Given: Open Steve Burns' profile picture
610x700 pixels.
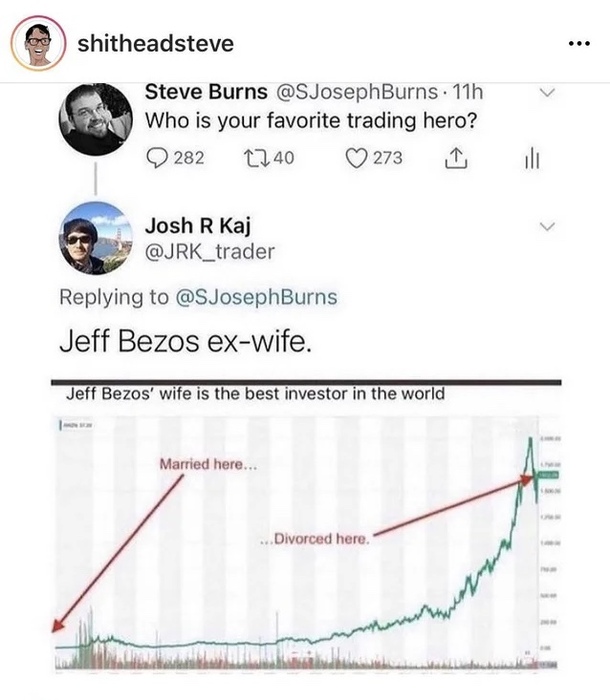Looking at the screenshot, I should click(x=95, y=118).
